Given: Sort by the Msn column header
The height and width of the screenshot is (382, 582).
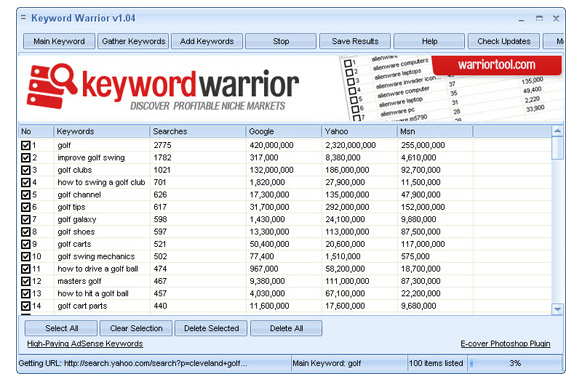Looking at the screenshot, I should 435,131.
